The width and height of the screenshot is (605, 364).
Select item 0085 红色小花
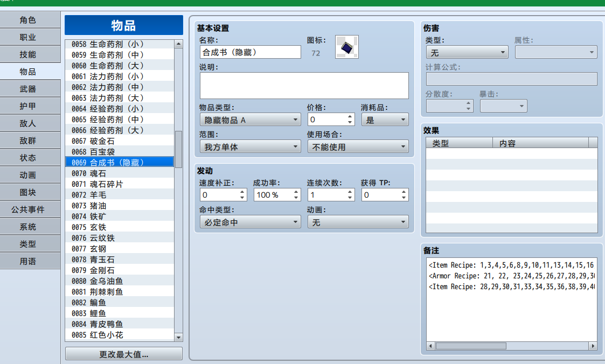point(120,335)
